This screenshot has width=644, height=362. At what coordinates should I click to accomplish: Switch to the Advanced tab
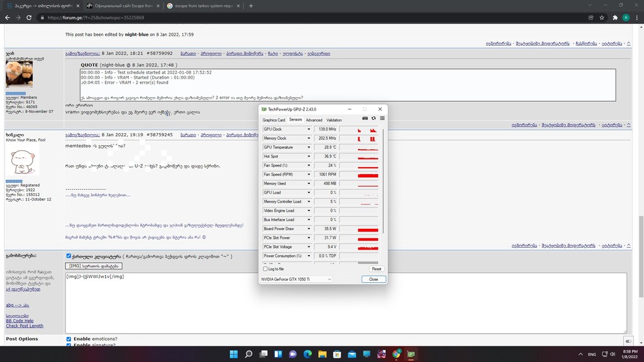[314, 120]
